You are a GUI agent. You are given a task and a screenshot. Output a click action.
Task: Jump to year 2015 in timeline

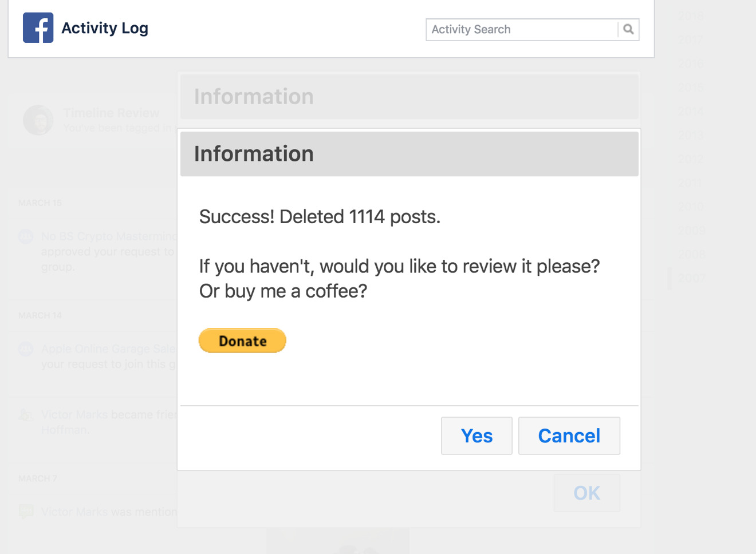pyautogui.click(x=691, y=88)
